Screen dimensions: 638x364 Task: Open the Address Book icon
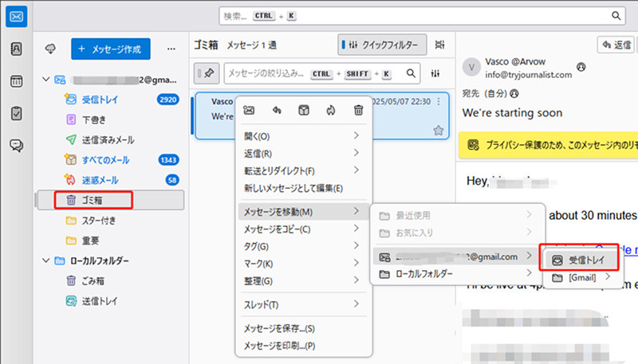(x=16, y=49)
